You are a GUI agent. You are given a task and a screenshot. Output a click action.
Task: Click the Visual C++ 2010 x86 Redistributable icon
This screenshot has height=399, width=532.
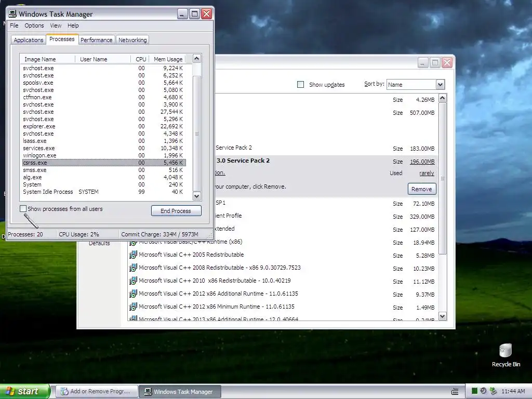[x=133, y=281]
